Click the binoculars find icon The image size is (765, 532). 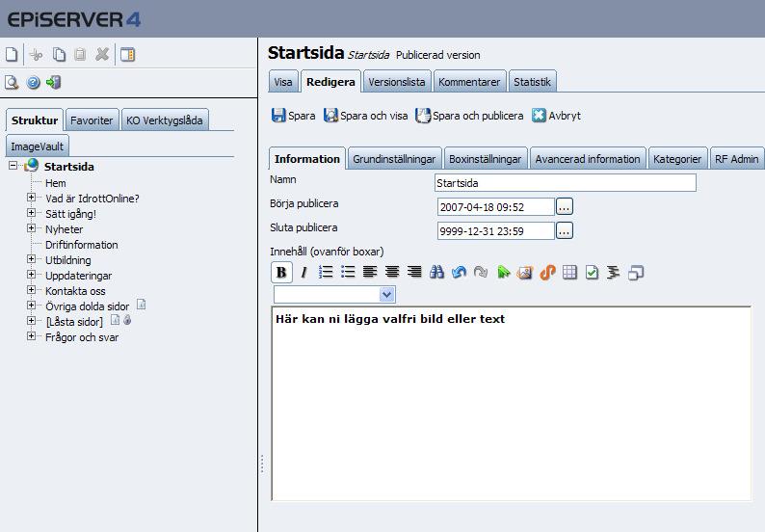tap(436, 272)
